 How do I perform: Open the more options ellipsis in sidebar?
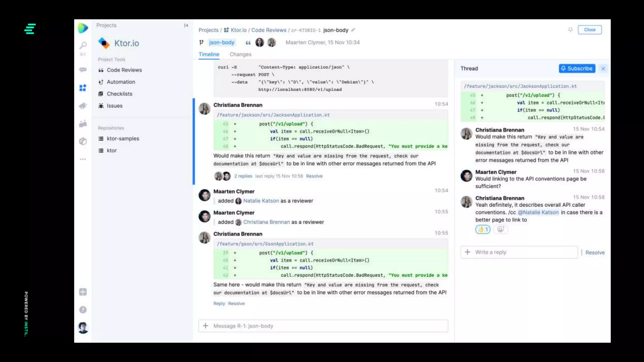pyautogui.click(x=83, y=159)
